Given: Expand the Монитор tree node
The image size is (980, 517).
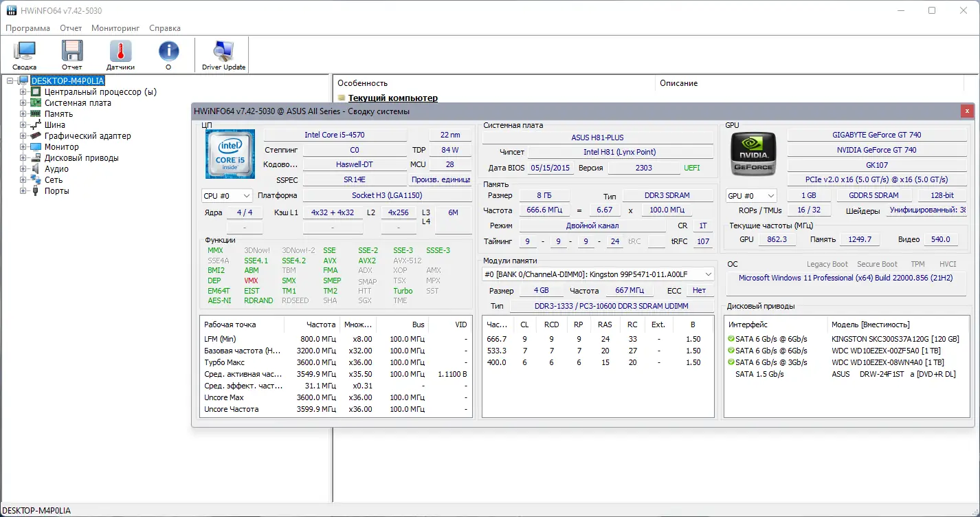Looking at the screenshot, I should click(23, 146).
